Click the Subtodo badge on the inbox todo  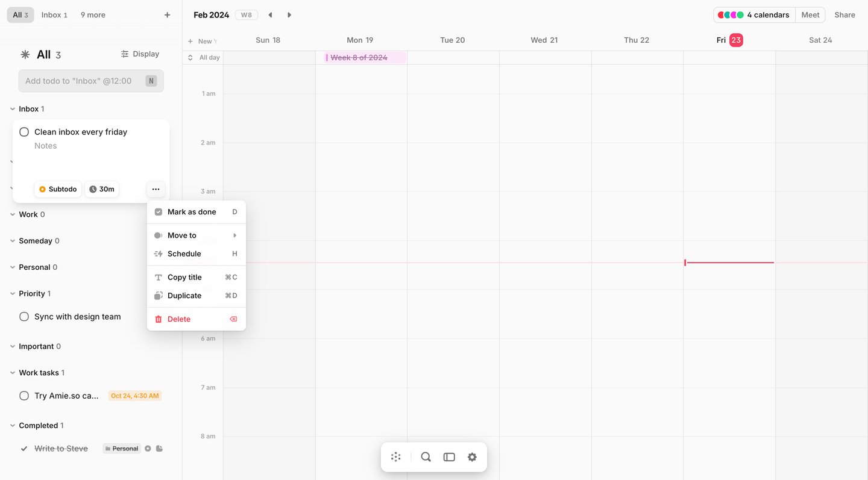click(57, 189)
